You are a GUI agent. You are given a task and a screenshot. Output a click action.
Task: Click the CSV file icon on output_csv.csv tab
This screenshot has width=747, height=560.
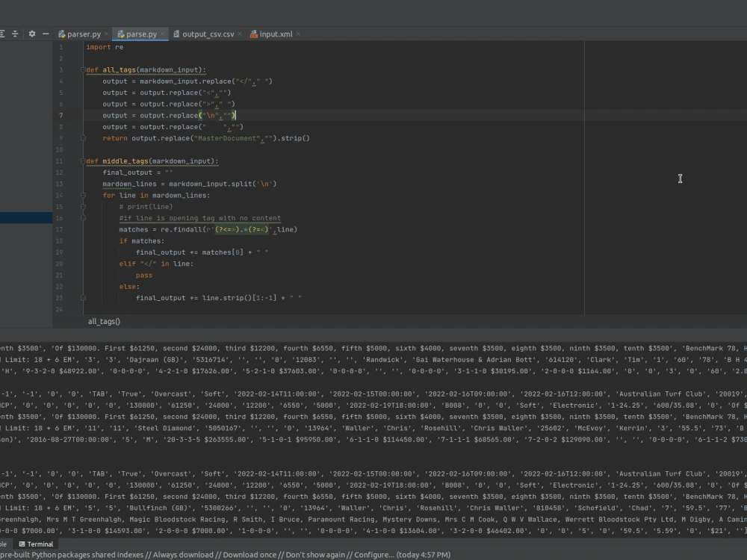178,34
